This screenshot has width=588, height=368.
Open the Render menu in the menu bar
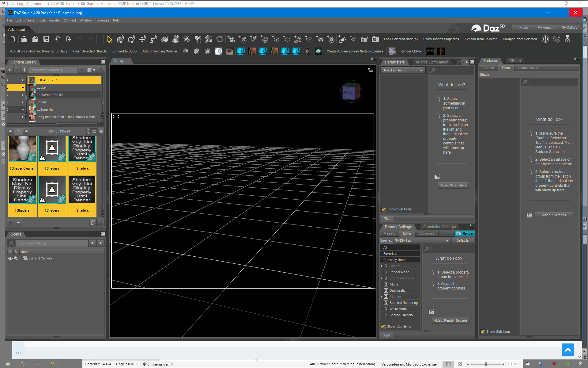click(55, 20)
